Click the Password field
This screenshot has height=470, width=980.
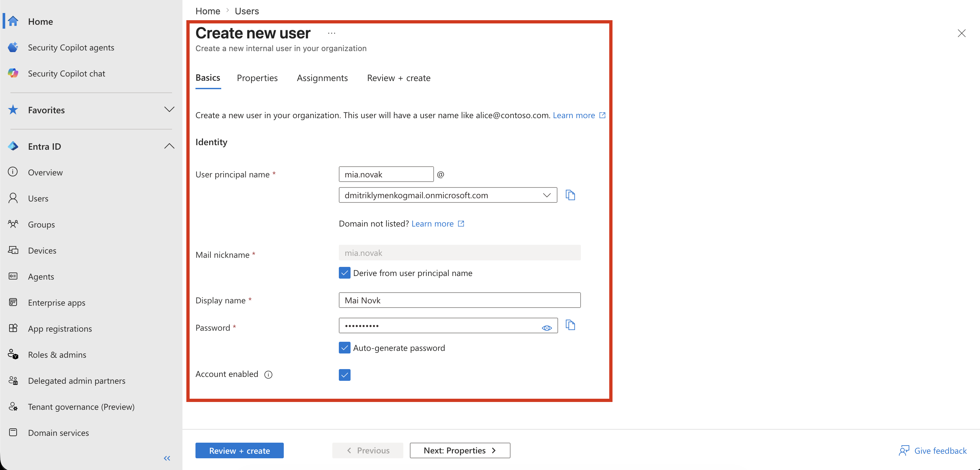pyautogui.click(x=448, y=325)
